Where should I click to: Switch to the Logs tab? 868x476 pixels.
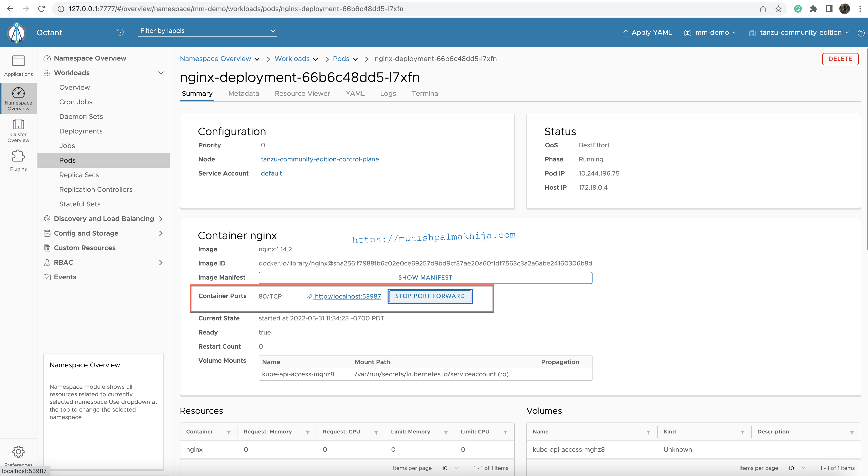388,93
